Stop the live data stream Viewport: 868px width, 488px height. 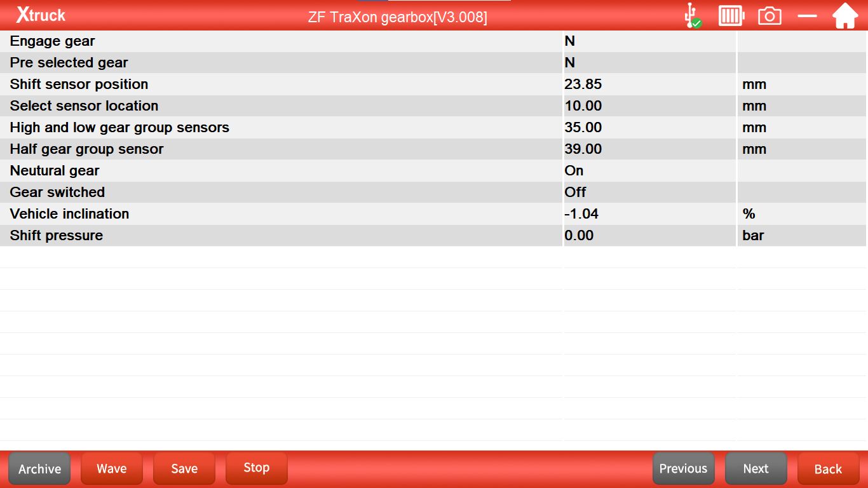(257, 468)
